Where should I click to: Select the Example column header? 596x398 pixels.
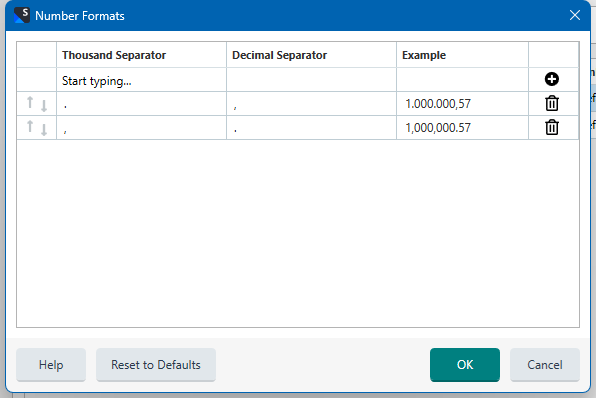pyautogui.click(x=462, y=55)
